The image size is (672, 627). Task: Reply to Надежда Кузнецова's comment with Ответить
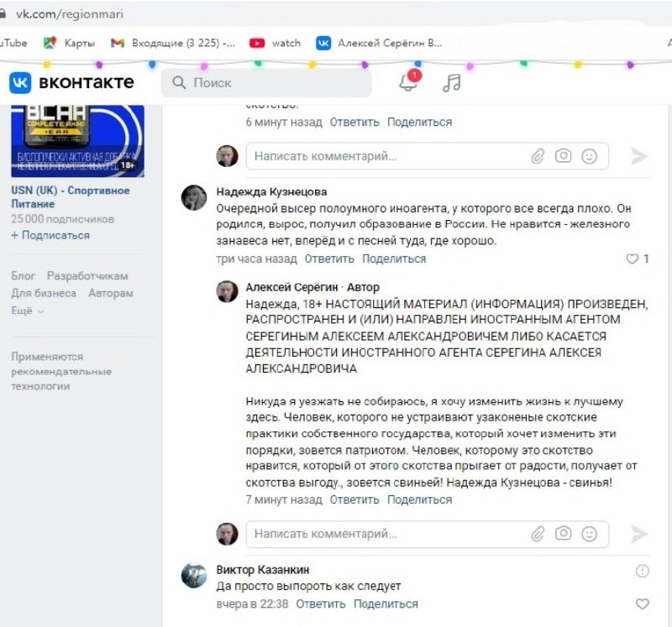click(x=329, y=259)
